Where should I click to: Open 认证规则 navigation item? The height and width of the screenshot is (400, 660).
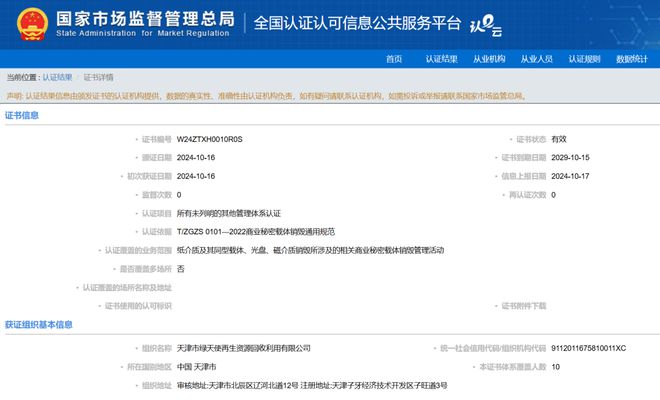pos(584,59)
